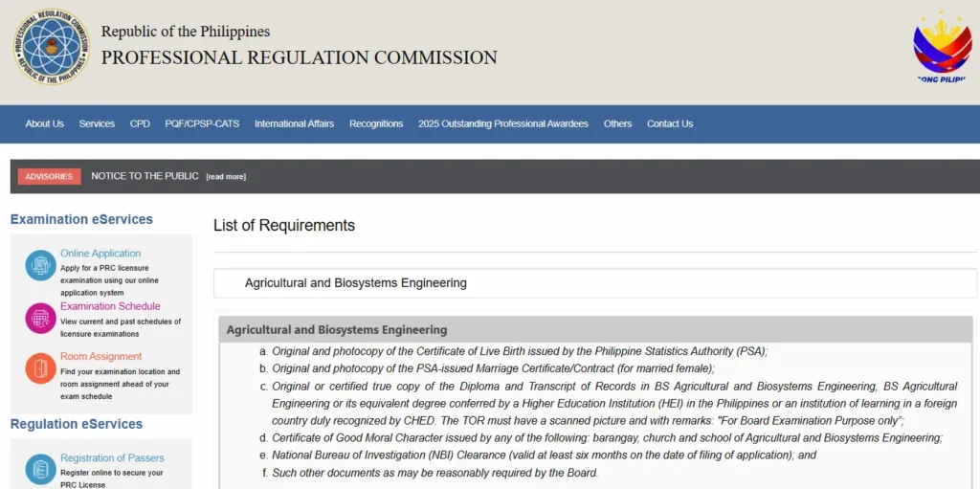Click the Bagong Pilipinas logo
The width and height of the screenshot is (980, 489).
pos(943,47)
